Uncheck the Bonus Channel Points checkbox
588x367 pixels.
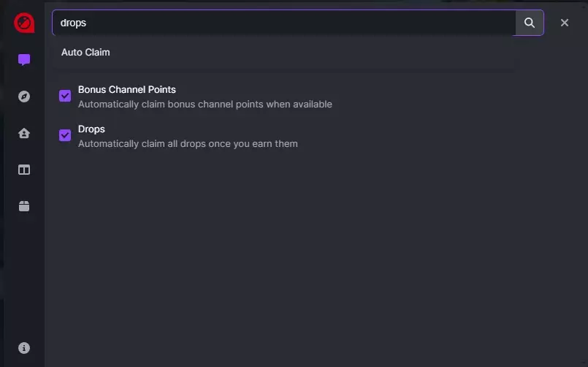(x=65, y=96)
